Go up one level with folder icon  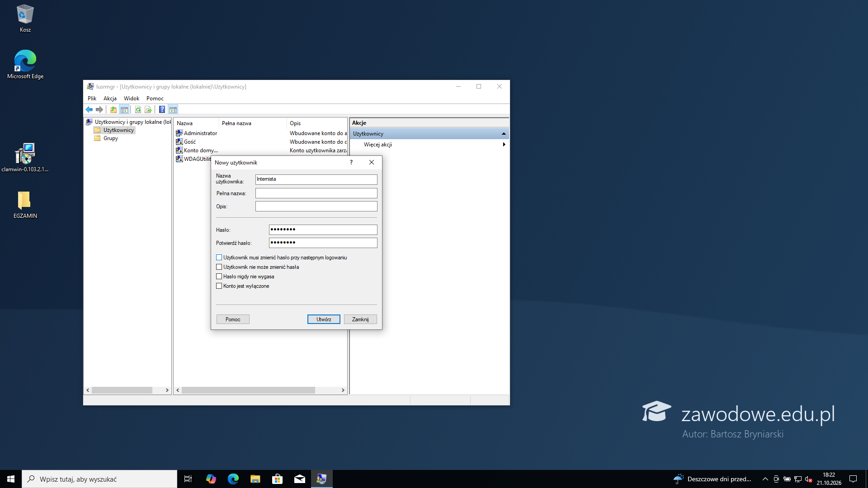(113, 110)
